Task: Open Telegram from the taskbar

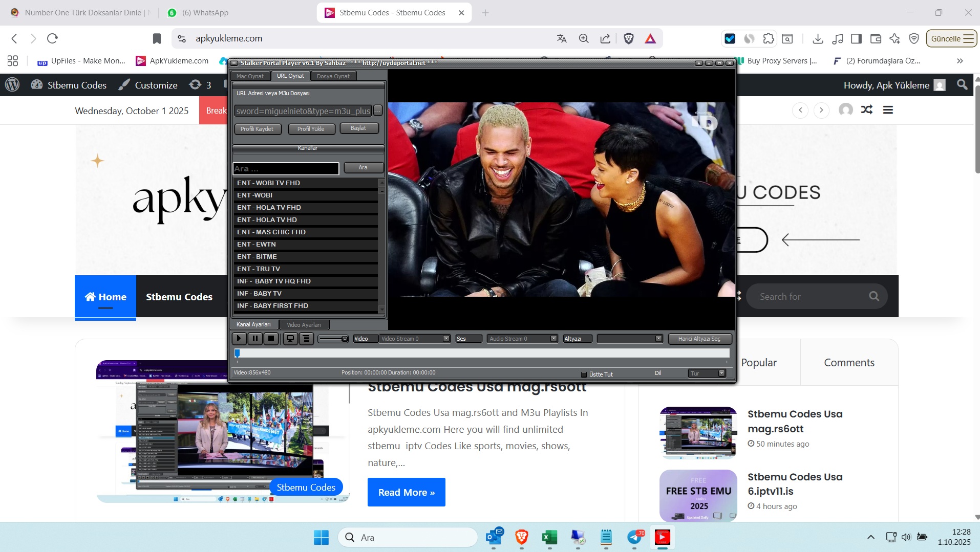Action: [635, 537]
